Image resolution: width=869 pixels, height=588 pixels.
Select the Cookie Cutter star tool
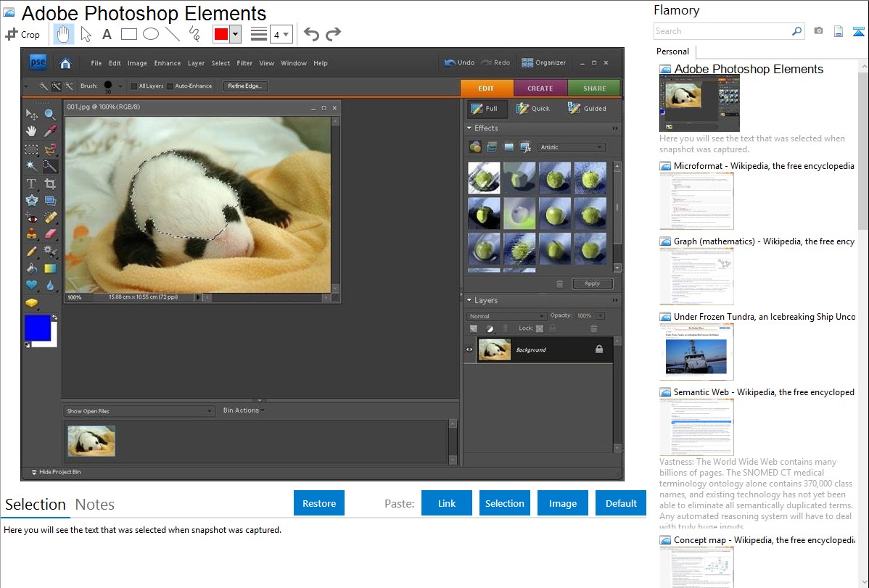[x=32, y=200]
